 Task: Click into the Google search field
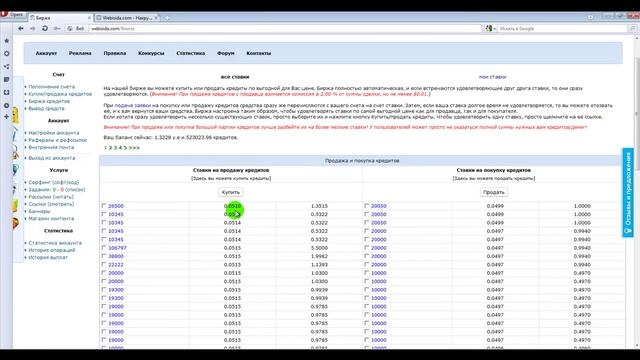tap(562, 29)
